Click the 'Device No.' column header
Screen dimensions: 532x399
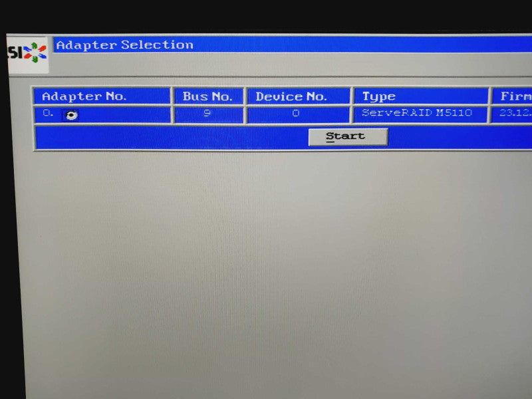(298, 96)
